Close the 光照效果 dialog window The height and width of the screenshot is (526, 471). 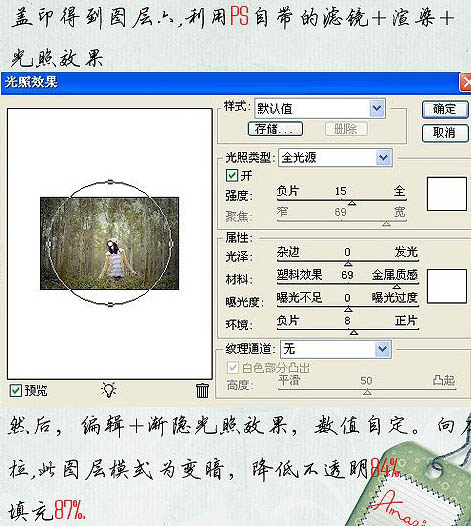[x=466, y=82]
